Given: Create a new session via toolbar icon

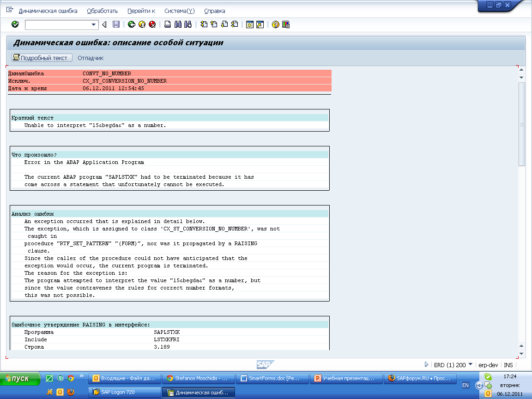Looking at the screenshot, I should tap(250, 24).
